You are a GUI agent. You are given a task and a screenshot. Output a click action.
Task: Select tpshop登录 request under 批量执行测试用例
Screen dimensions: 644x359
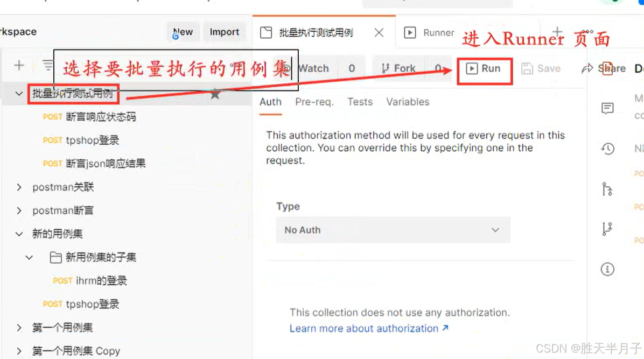(81, 140)
